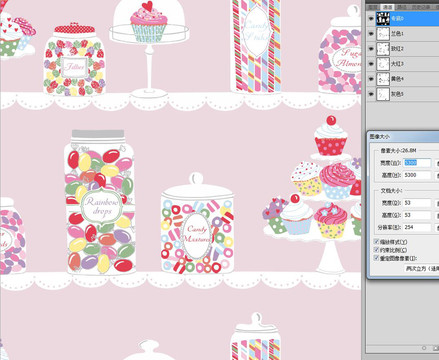439x360 pixels.
Task: Hide the 兰色1 channel eye icon
Action: [x=371, y=34]
